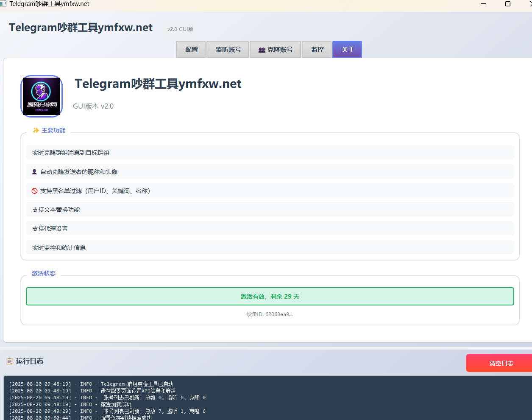
Task: Switch to the 监听账号 tab
Action: click(x=228, y=49)
